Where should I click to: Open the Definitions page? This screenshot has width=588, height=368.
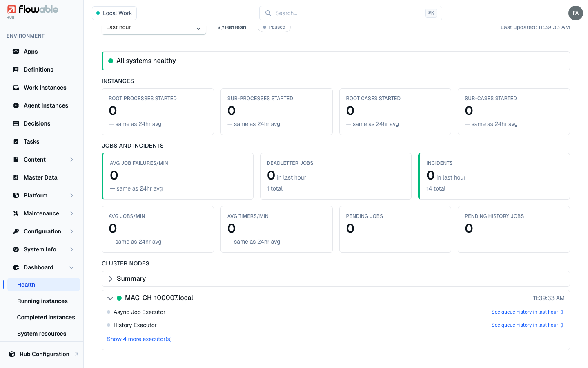(x=38, y=70)
